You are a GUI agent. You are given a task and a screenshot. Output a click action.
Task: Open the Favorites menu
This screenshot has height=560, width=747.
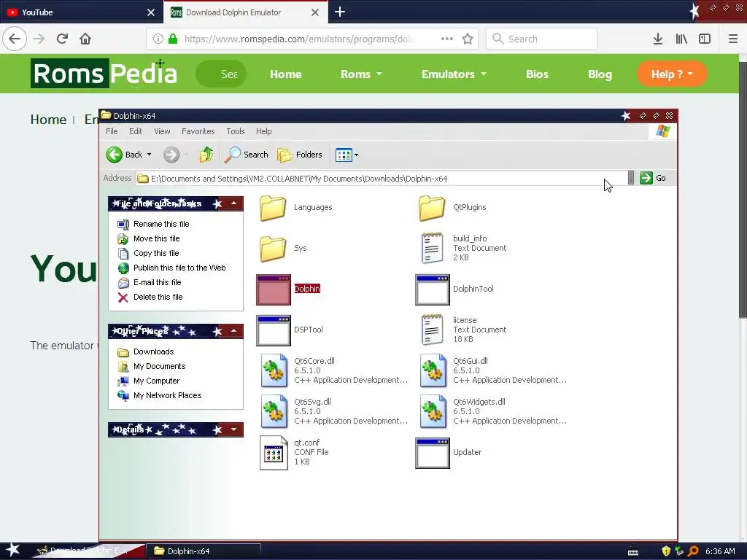(x=198, y=131)
